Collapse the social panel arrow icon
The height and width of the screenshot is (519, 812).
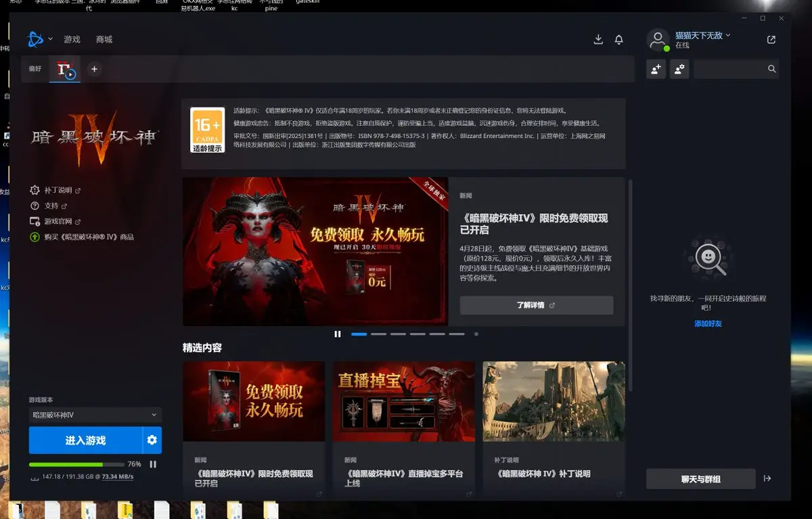pos(767,478)
